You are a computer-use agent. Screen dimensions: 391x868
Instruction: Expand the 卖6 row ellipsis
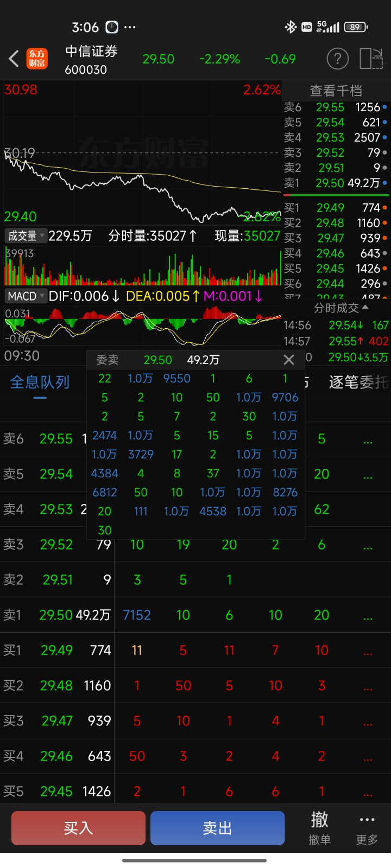click(368, 440)
